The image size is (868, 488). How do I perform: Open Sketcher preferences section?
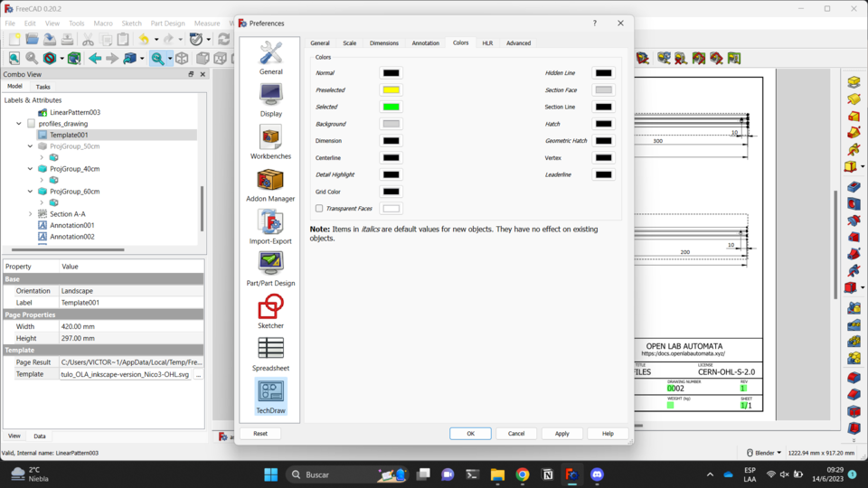[270, 312]
